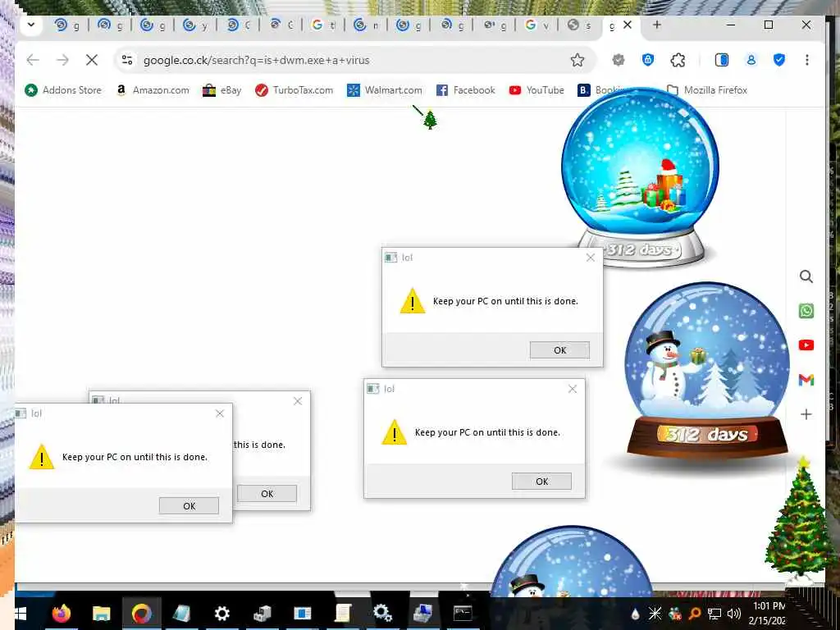Open File Explorer from the taskbar
Image resolution: width=840 pixels, height=630 pixels.
[101, 614]
